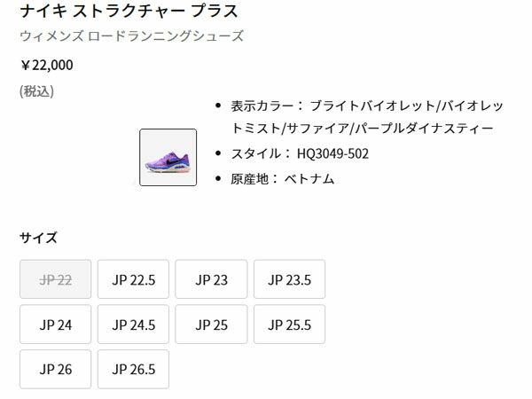Click the サイズ section heading
The height and width of the screenshot is (399, 532).
coord(38,238)
